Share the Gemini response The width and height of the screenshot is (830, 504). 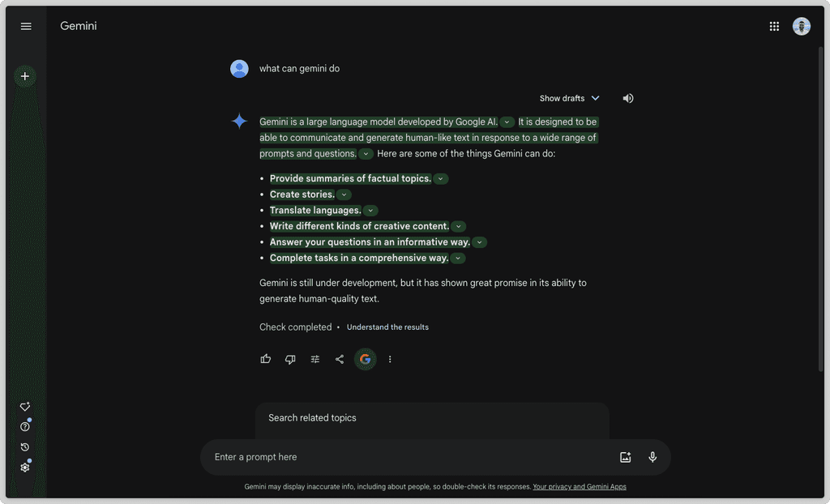(x=340, y=359)
